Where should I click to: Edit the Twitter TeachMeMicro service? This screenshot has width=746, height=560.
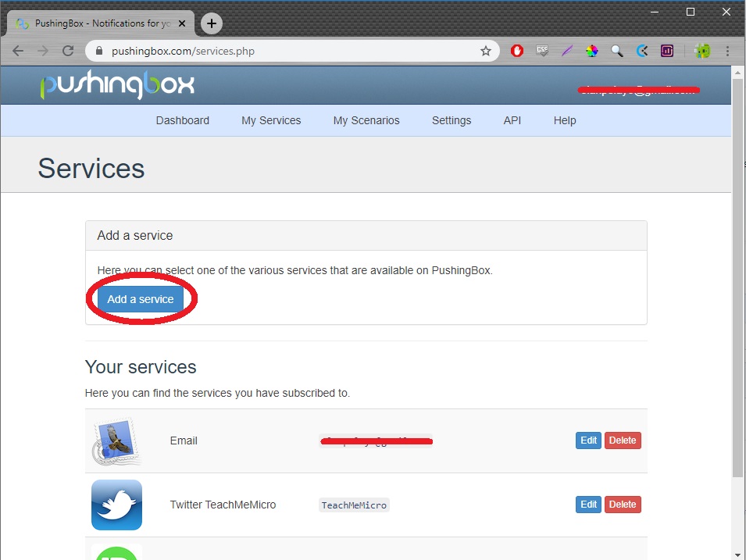point(588,505)
